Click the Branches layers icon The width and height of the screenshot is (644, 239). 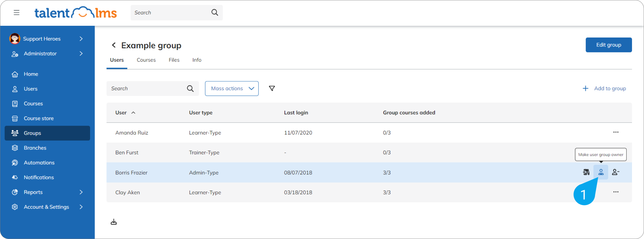tap(15, 148)
